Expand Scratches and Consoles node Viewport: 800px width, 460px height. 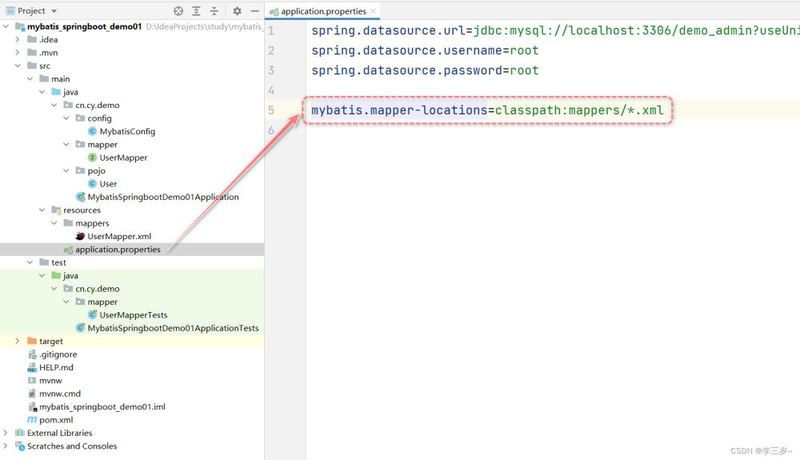[6, 446]
